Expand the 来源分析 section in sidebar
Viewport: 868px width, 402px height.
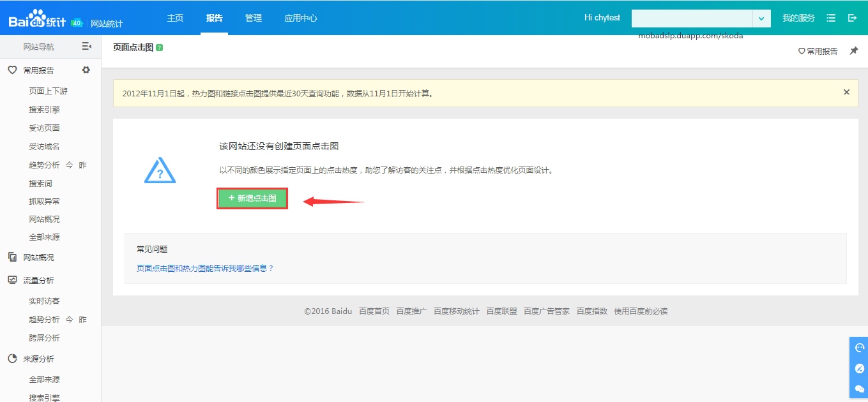(x=38, y=359)
